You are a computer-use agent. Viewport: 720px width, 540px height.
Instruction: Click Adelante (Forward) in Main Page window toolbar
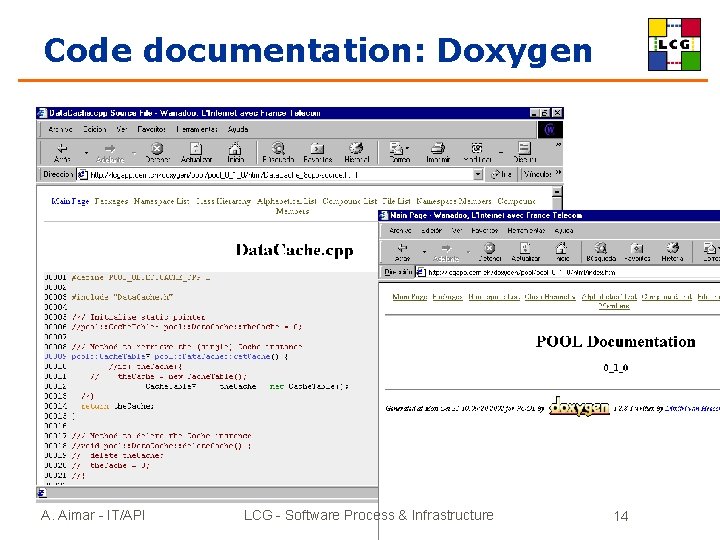[446, 253]
